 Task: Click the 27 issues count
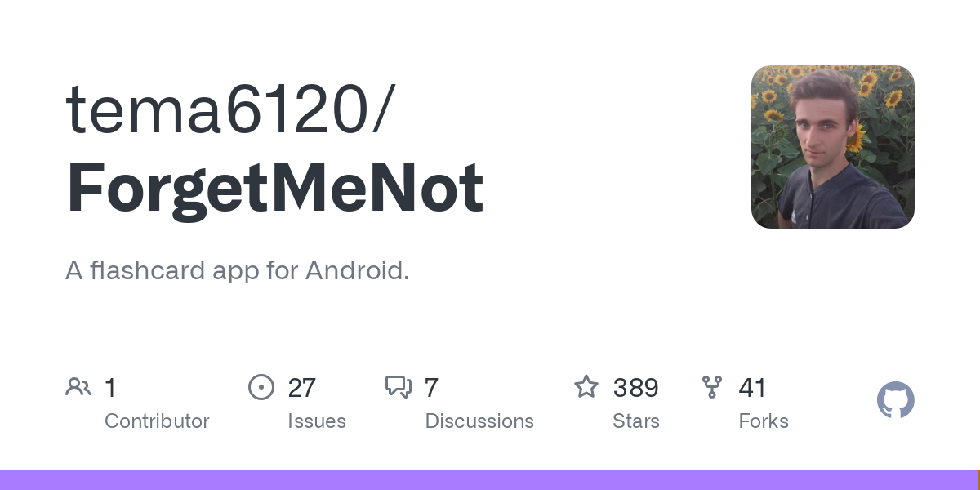(x=301, y=388)
